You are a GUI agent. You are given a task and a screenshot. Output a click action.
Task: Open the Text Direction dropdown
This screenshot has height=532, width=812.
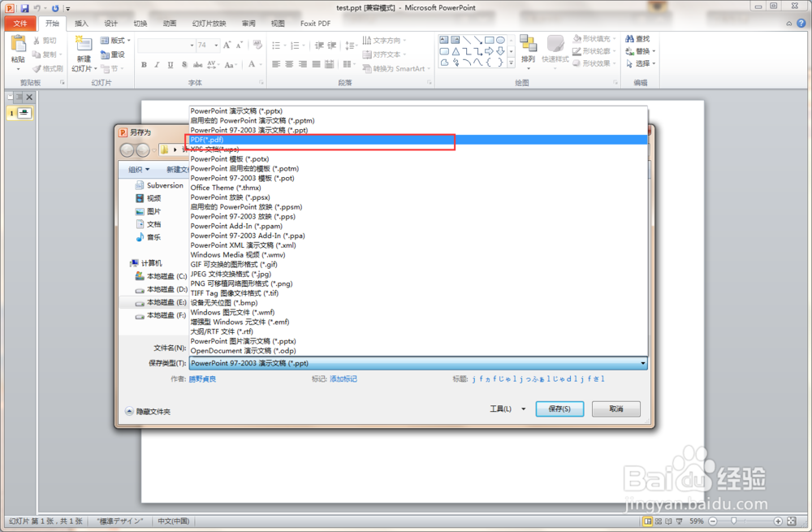pyautogui.click(x=384, y=41)
